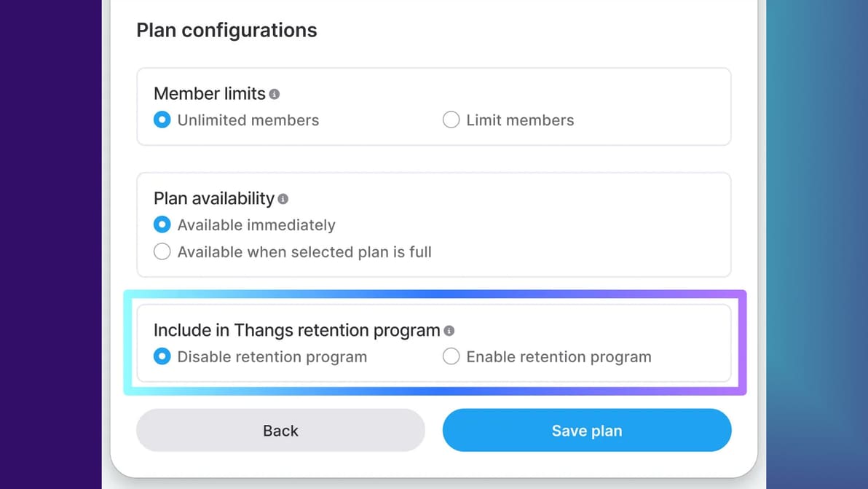Click the 'Enable retention program' label text

click(559, 357)
